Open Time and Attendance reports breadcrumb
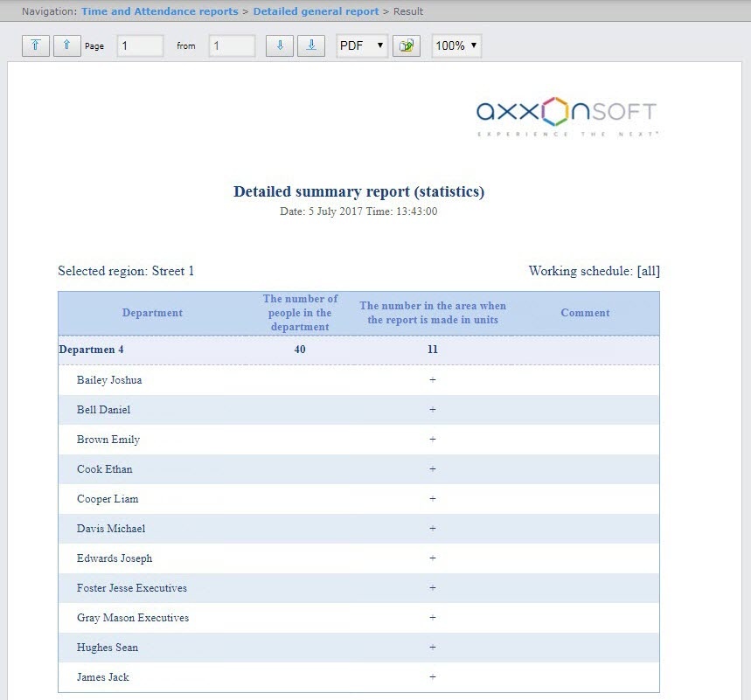Viewport: 751px width, 700px height. tap(159, 11)
